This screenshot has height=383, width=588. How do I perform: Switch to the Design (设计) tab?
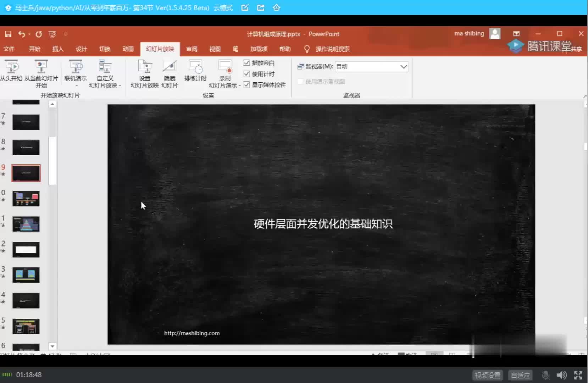click(x=81, y=49)
